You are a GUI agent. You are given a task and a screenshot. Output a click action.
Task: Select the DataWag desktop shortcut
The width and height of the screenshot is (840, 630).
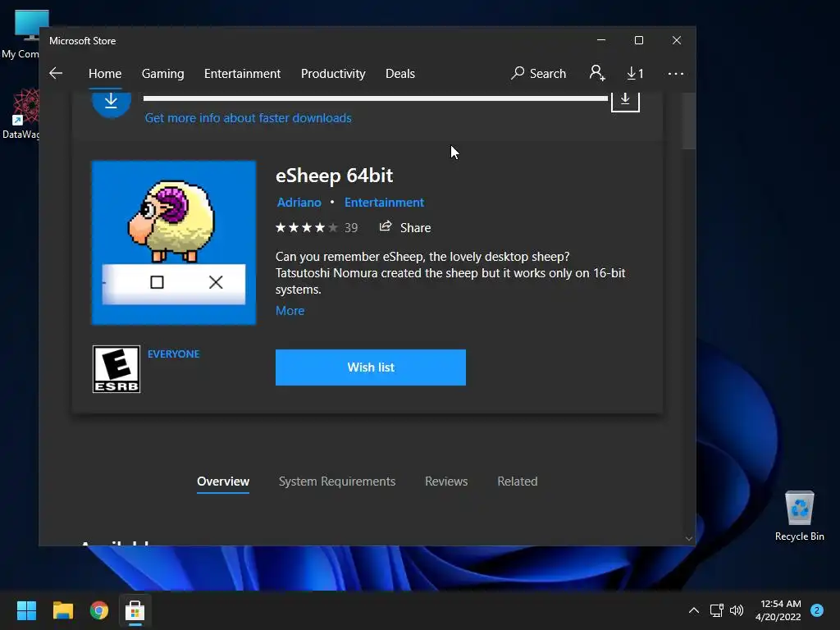coord(21,114)
